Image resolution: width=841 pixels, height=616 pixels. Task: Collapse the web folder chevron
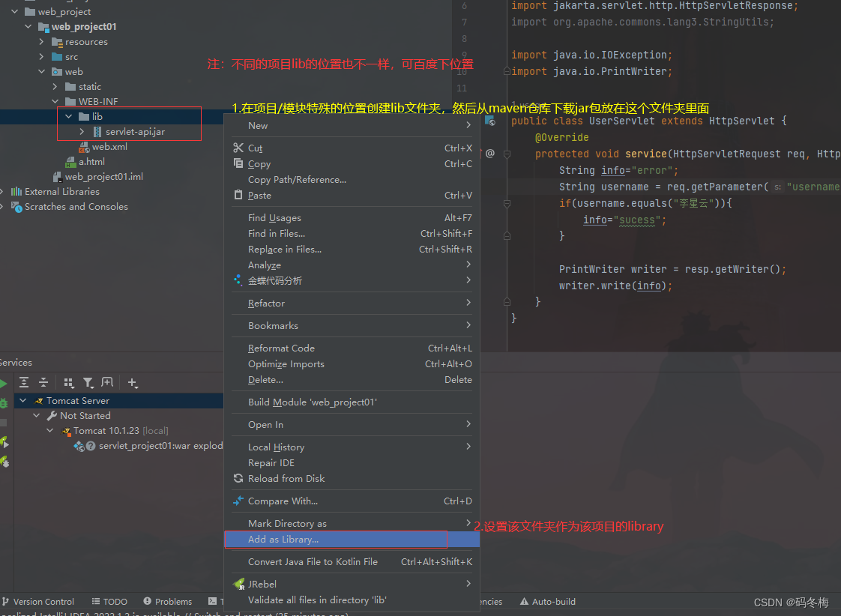coord(41,71)
